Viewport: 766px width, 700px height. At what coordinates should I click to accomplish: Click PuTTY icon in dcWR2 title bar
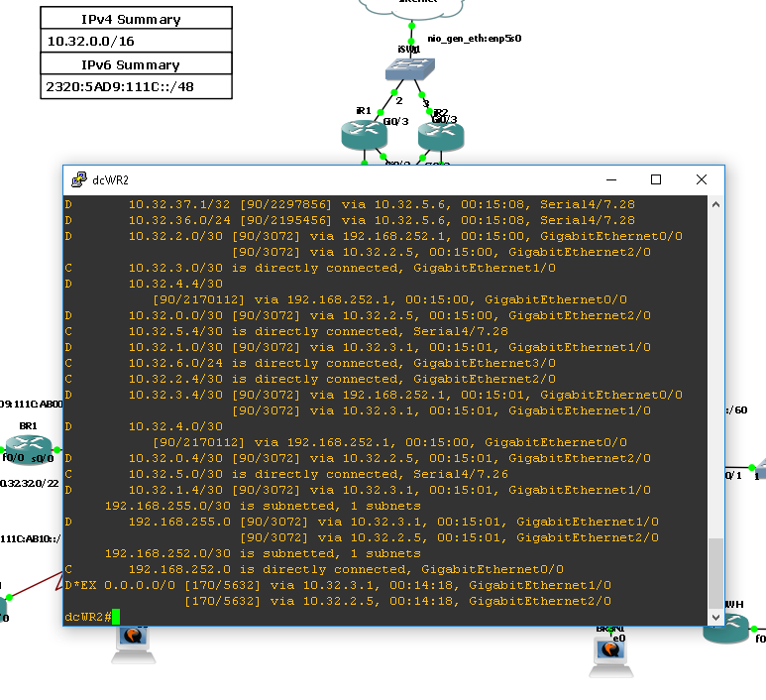pyautogui.click(x=79, y=179)
